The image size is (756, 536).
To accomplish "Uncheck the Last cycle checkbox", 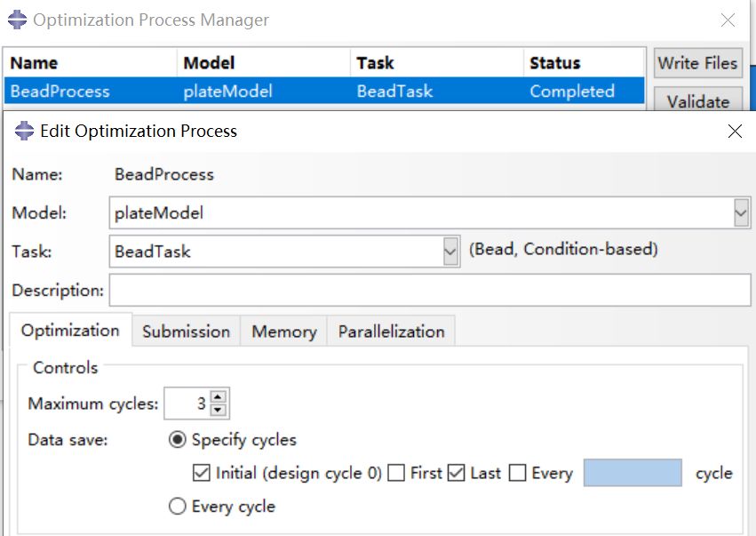I will pyautogui.click(x=457, y=473).
